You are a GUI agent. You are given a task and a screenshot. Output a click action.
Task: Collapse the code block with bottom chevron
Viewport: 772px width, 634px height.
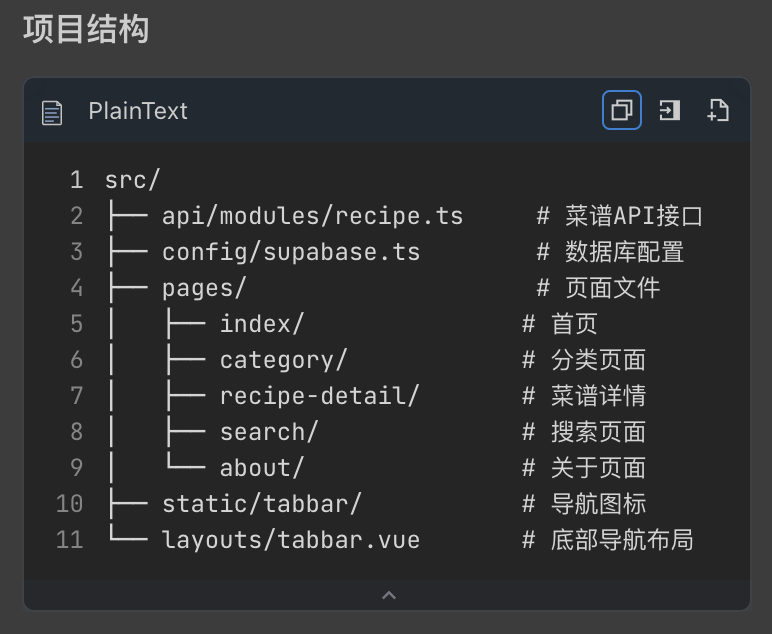click(x=388, y=595)
